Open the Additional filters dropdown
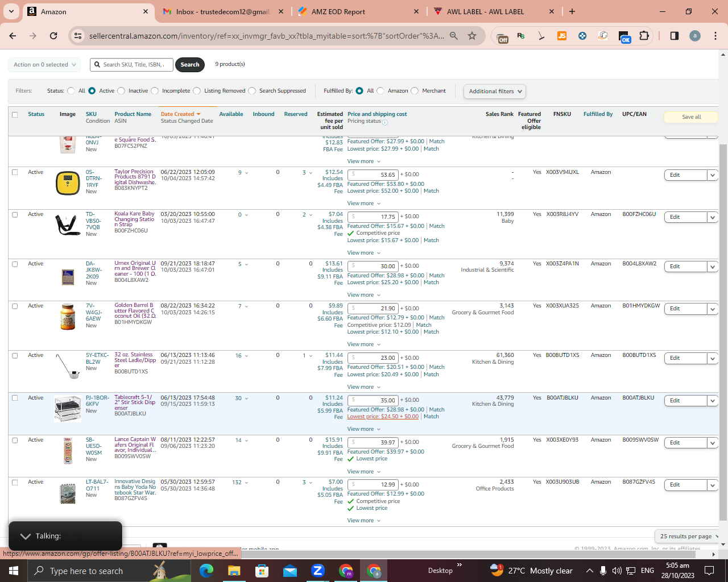 (495, 92)
